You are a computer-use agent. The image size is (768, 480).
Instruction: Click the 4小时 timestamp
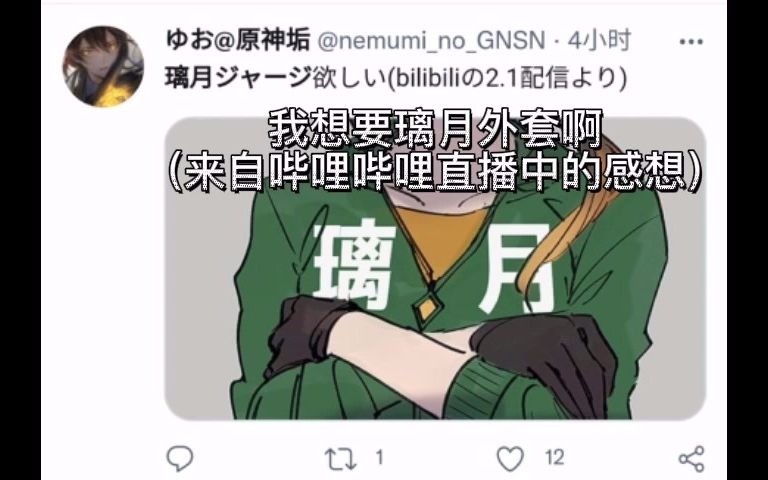(x=599, y=40)
